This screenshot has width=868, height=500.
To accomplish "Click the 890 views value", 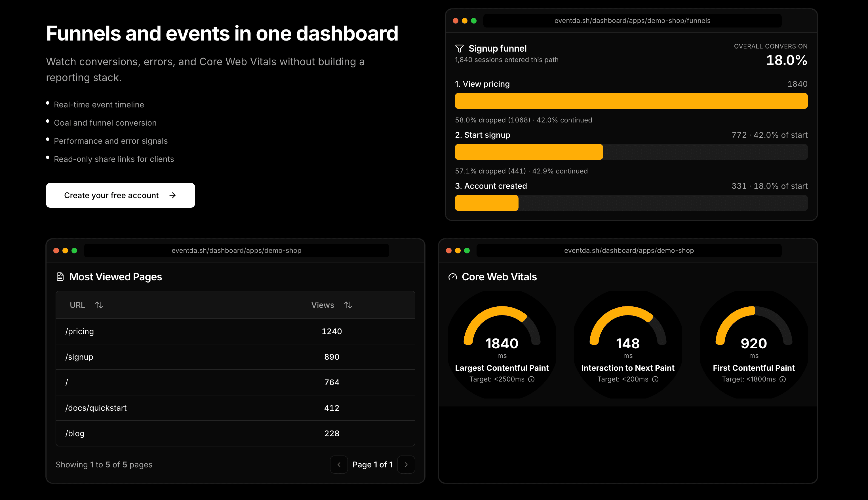I will [332, 357].
